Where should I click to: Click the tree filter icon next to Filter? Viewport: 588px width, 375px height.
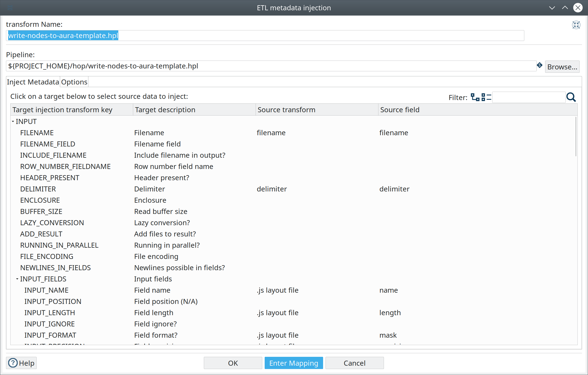click(475, 97)
